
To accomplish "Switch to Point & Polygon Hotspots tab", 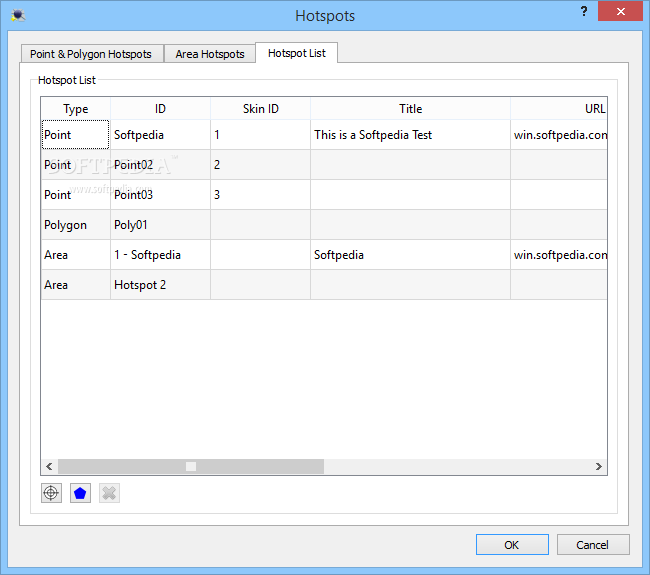I will 91,54.
